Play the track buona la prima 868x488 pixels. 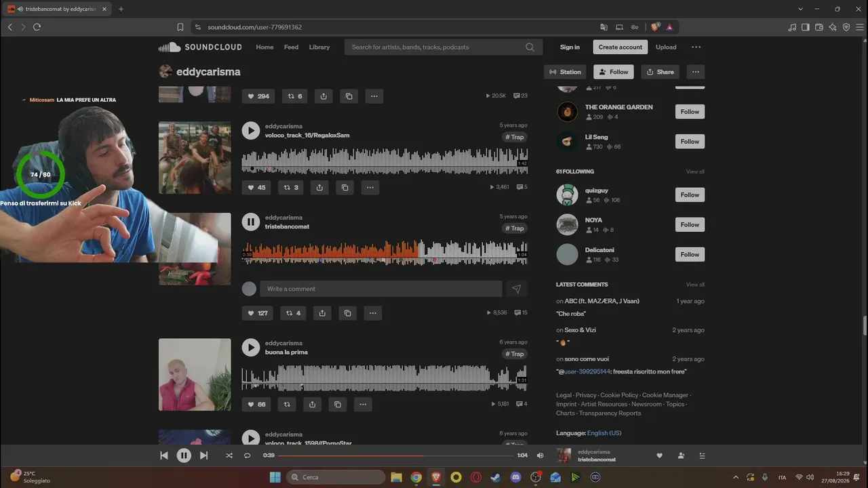coord(251,348)
